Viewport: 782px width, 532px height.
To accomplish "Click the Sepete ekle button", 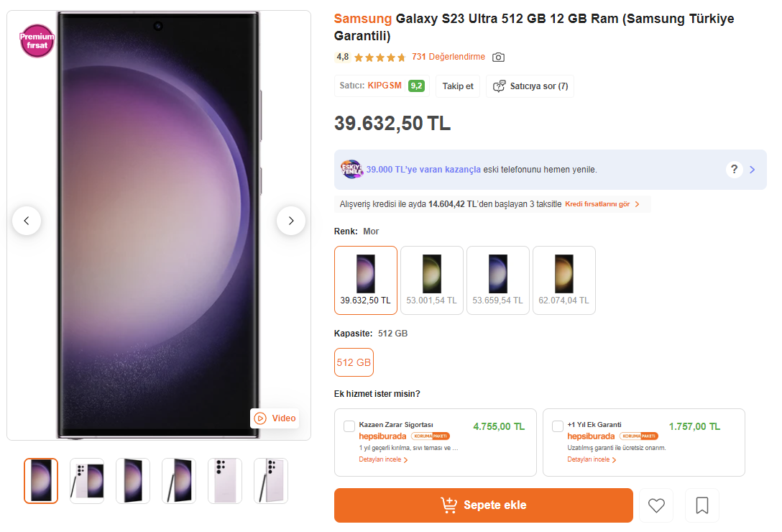I will click(x=484, y=505).
